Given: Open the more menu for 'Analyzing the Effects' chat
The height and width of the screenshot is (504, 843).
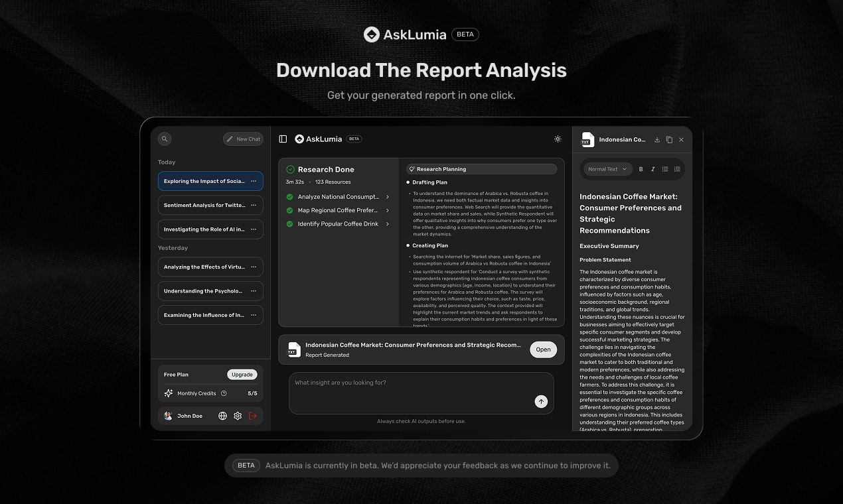Looking at the screenshot, I should [254, 267].
